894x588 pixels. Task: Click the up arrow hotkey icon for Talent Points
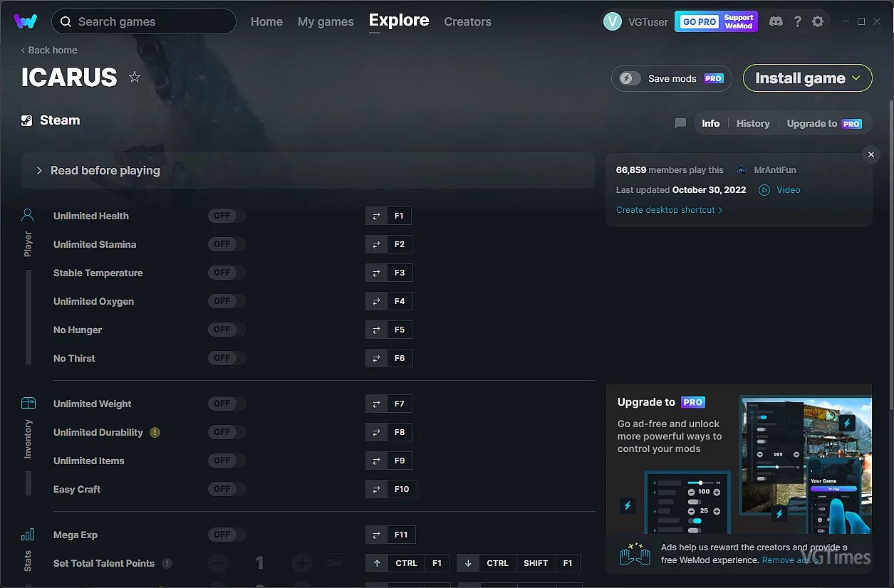(377, 563)
